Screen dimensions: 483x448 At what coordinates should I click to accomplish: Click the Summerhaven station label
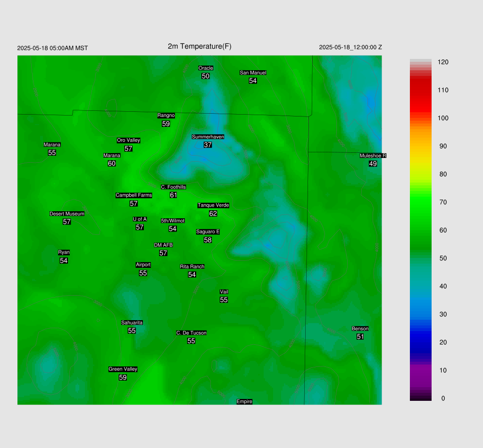(x=208, y=137)
